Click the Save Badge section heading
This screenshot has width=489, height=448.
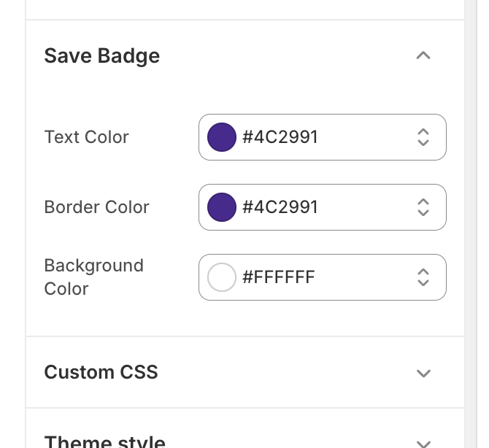(x=102, y=56)
